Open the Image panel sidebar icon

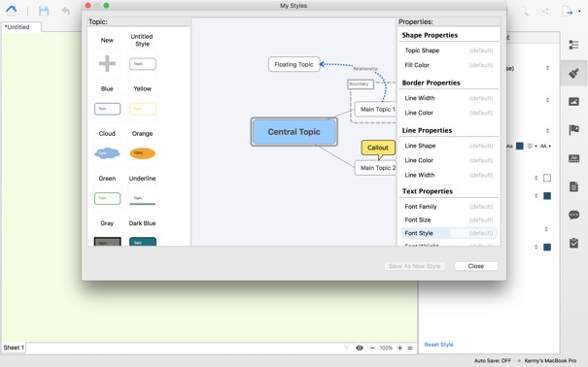(x=573, y=102)
